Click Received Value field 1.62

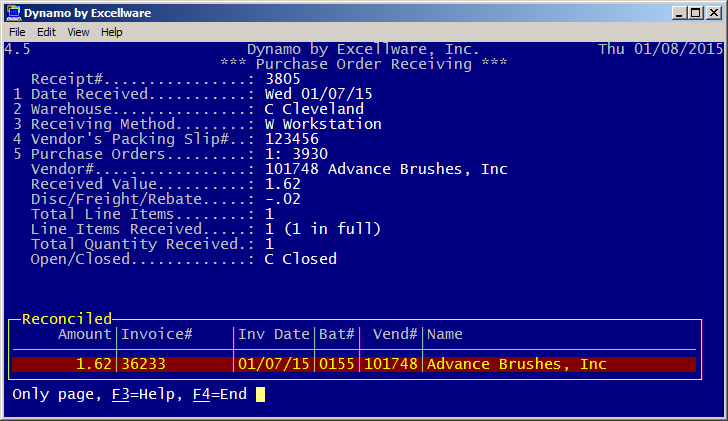tap(283, 184)
